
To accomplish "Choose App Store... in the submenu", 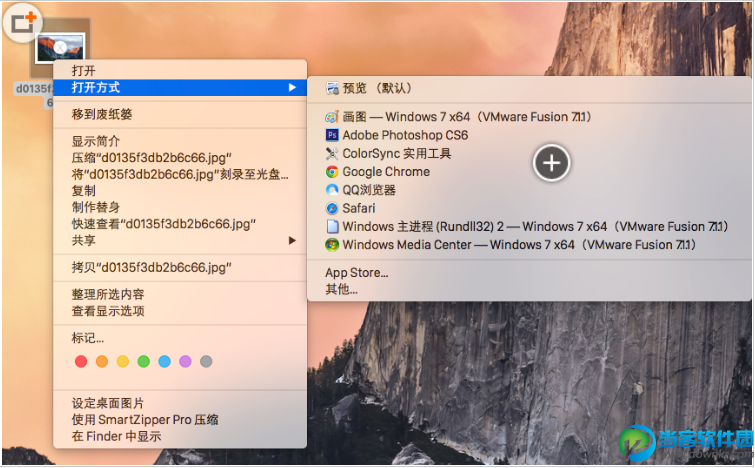I will [529, 273].
